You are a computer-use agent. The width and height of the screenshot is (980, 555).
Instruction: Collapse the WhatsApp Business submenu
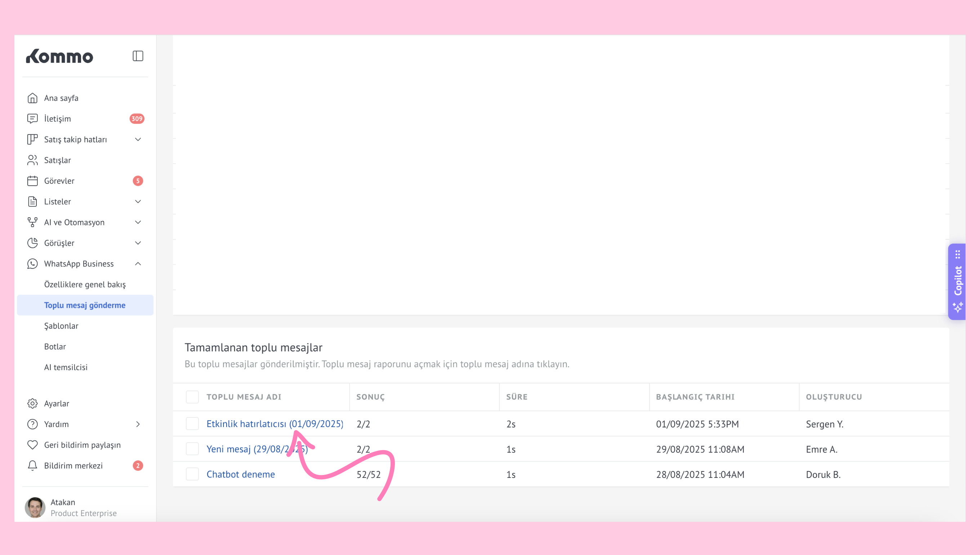(138, 264)
